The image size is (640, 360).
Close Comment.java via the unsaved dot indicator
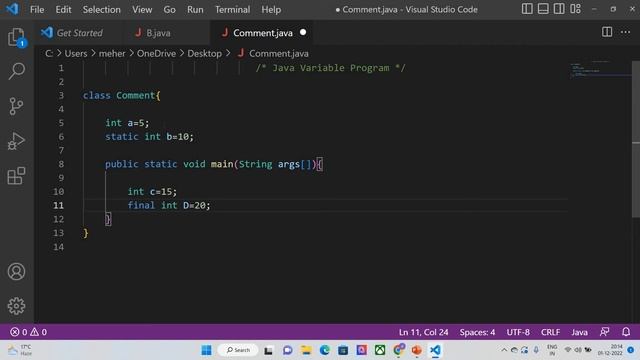303,32
